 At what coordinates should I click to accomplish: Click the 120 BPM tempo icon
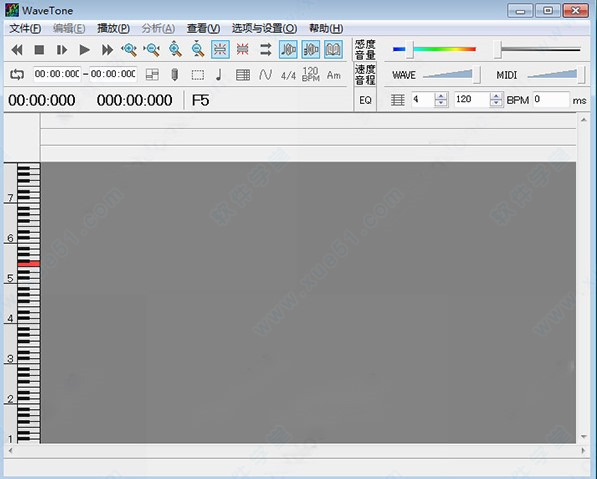[x=311, y=74]
